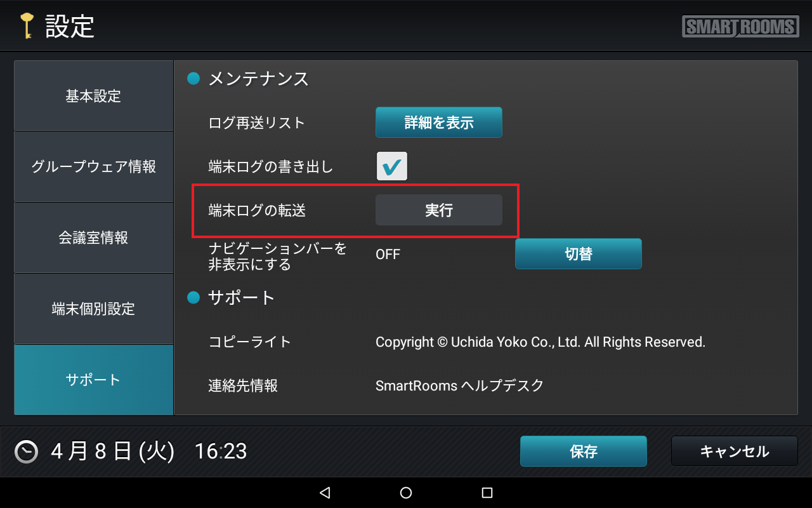Tap the Android back triangle button
The width and height of the screenshot is (812, 508).
pyautogui.click(x=325, y=493)
